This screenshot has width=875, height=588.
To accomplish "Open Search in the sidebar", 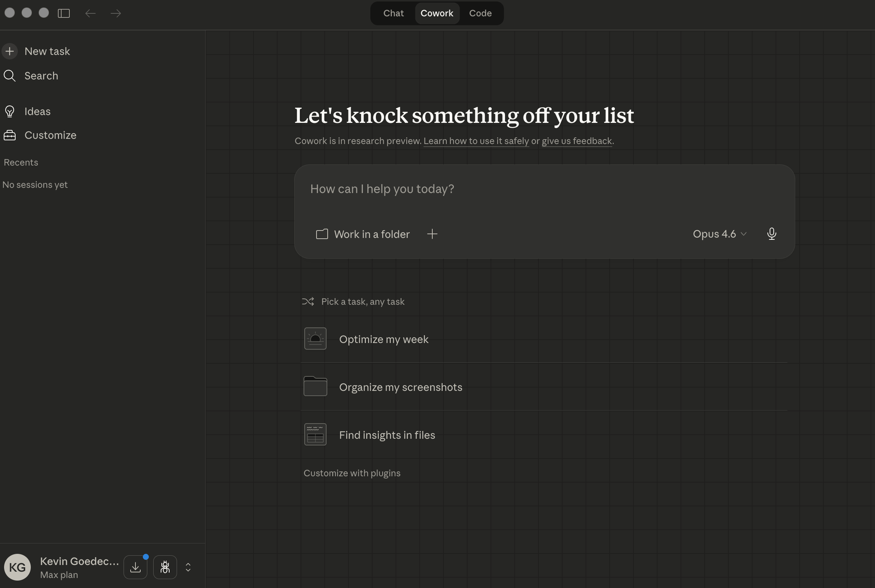I will (41, 76).
